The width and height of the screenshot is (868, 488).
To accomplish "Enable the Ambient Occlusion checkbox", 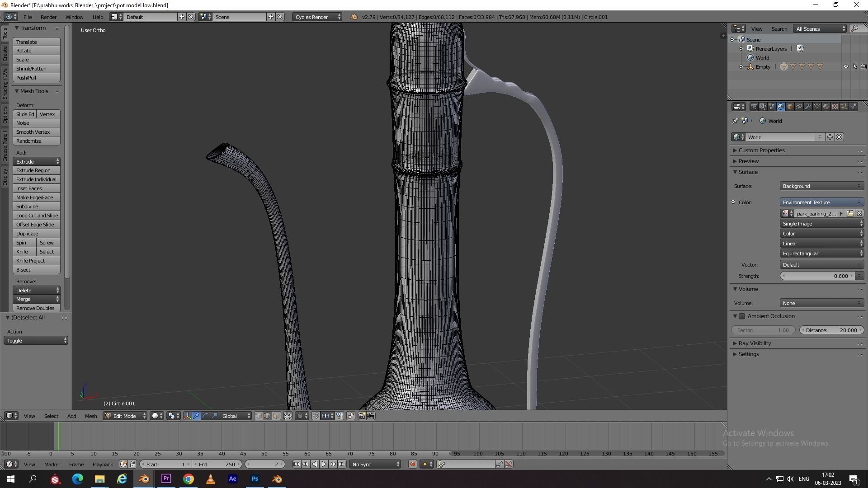I will 742,316.
